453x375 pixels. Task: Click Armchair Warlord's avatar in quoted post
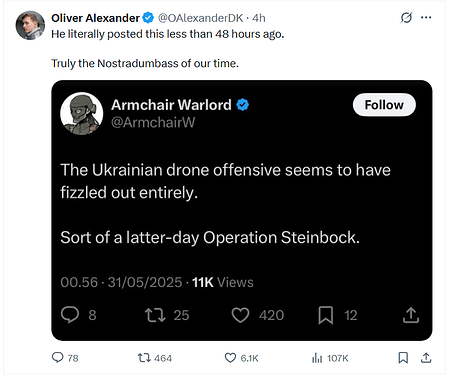click(82, 113)
